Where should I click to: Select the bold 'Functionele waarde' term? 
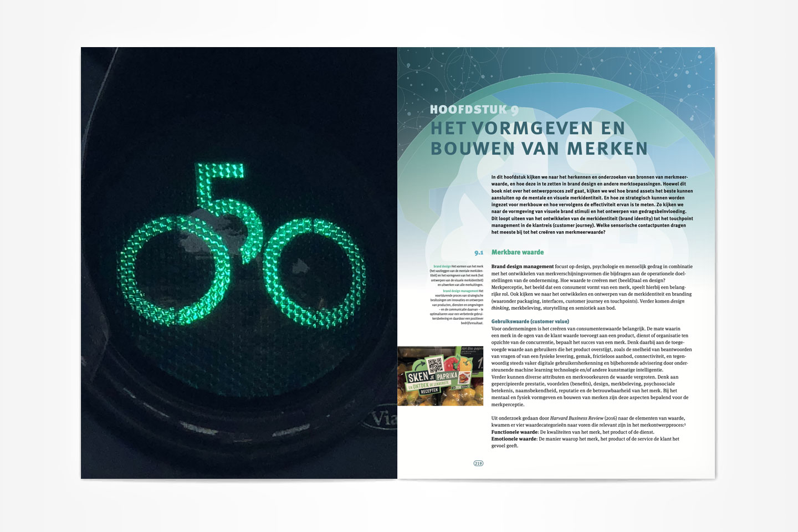pyautogui.click(x=514, y=432)
